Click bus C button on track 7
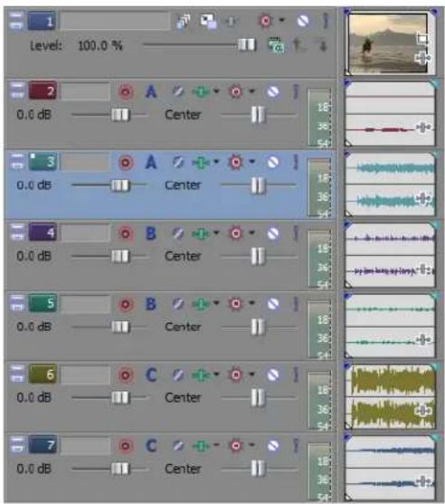Screen dimensions: 445x504 pyautogui.click(x=151, y=446)
